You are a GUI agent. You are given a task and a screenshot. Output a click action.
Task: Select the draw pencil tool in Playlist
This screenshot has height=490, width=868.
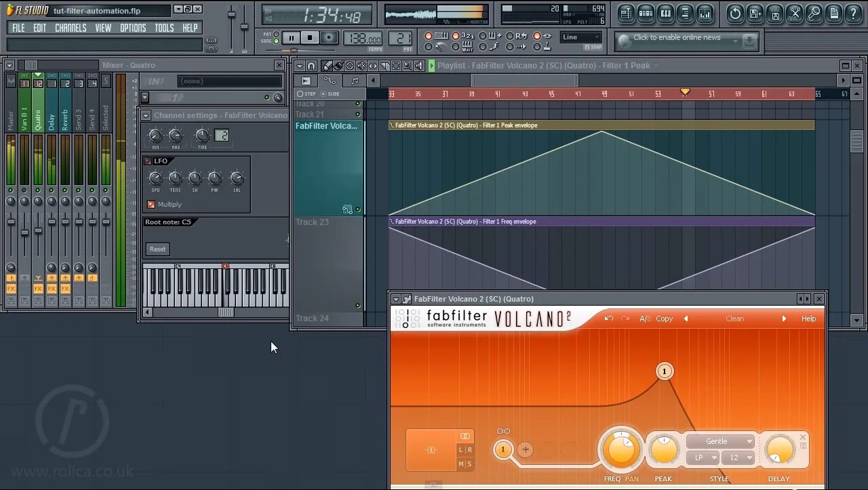[328, 66]
